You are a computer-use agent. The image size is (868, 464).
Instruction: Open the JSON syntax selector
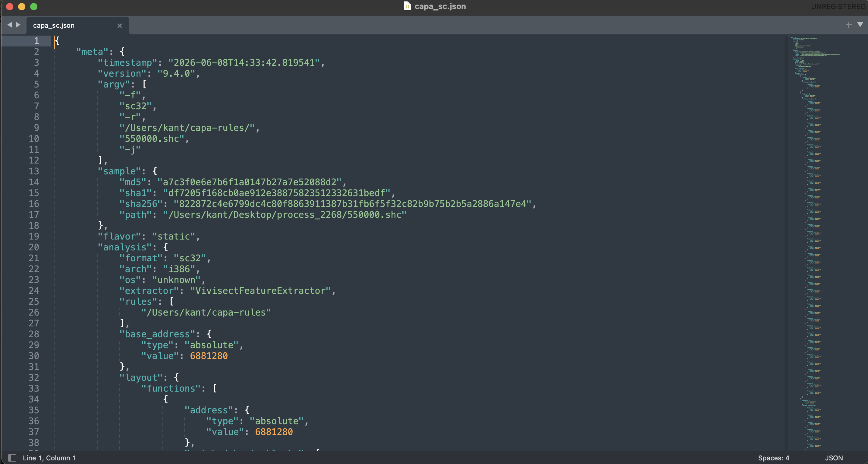(834, 458)
